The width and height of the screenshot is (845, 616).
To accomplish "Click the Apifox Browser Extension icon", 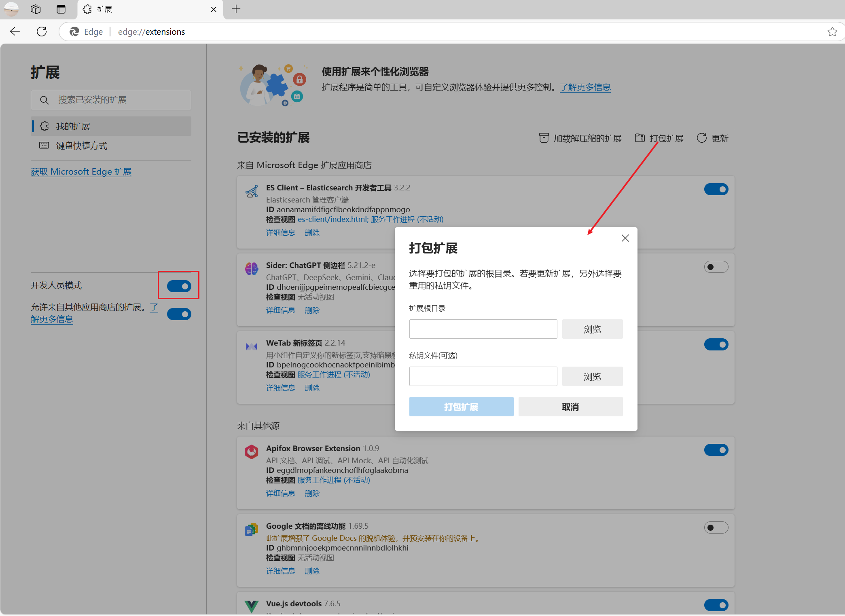I will (251, 451).
